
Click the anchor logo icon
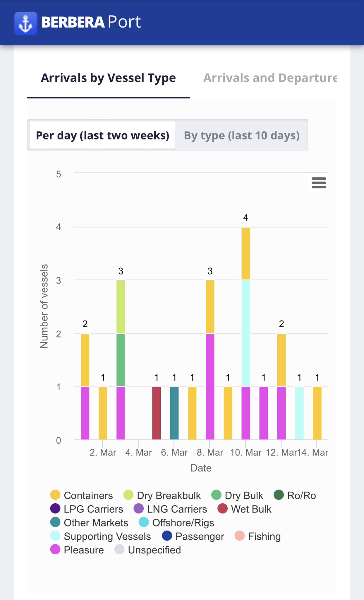coord(26,23)
